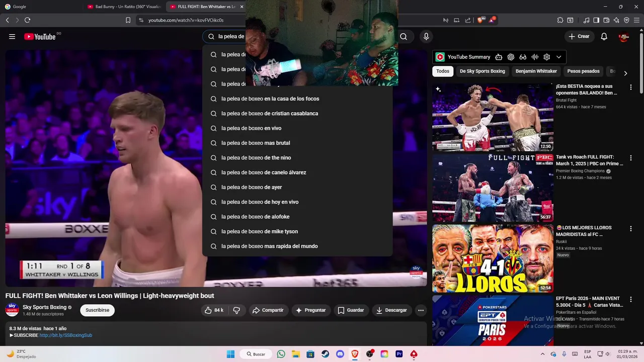Open the Brutal Fight video thumbnail

[493, 117]
